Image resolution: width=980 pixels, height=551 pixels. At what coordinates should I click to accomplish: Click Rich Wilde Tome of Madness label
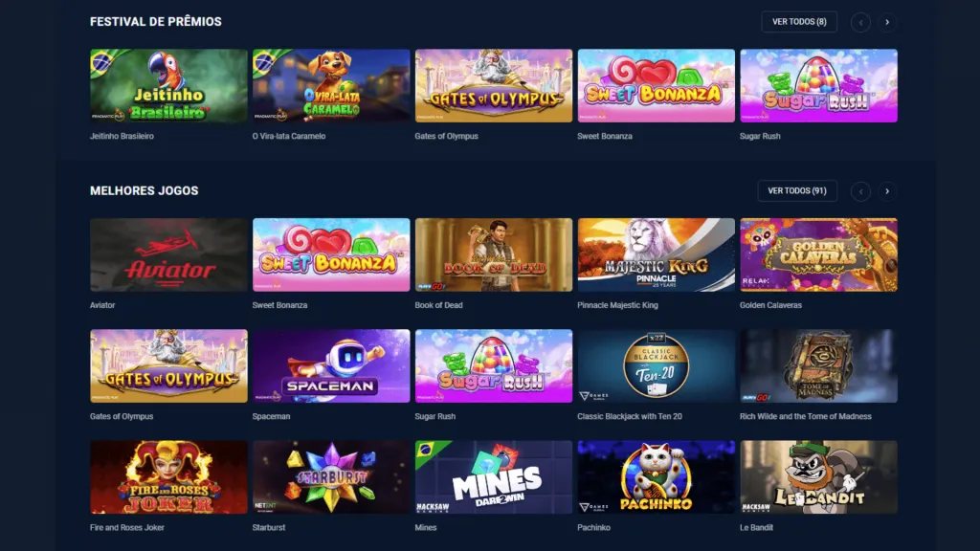pos(806,416)
